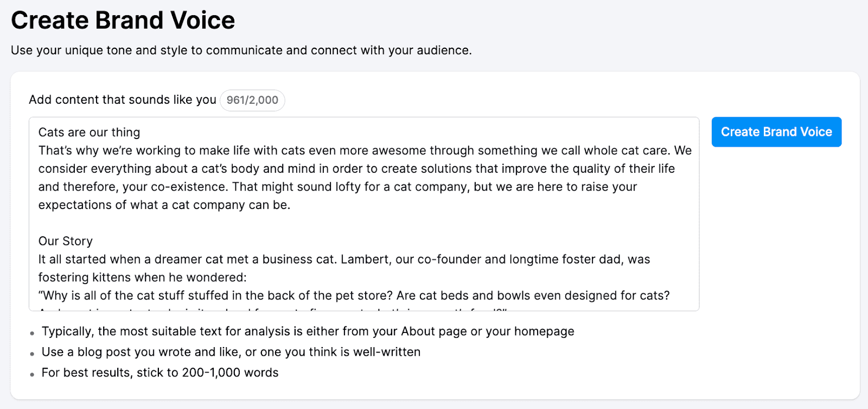Click the "Add content that sounds like you" label
The width and height of the screenshot is (868, 409).
point(123,99)
